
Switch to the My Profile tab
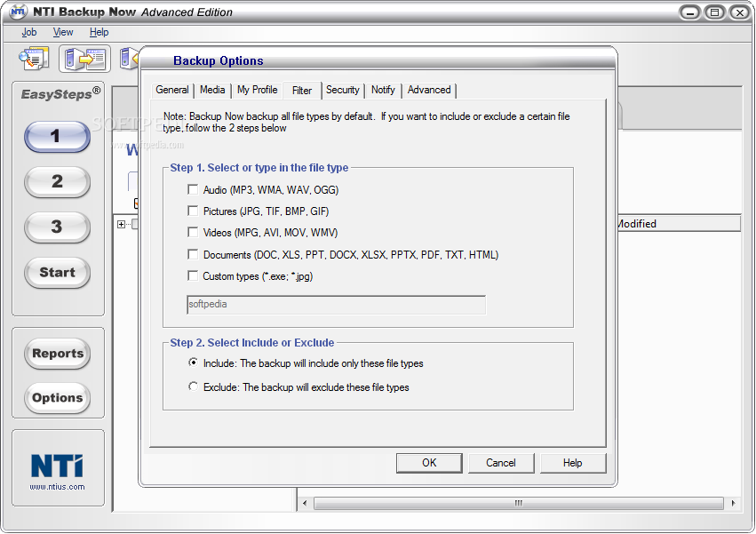257,91
